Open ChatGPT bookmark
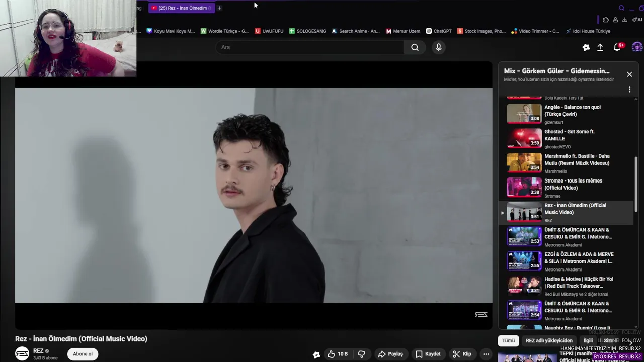Screen dimensions: 644x362 coord(439,31)
